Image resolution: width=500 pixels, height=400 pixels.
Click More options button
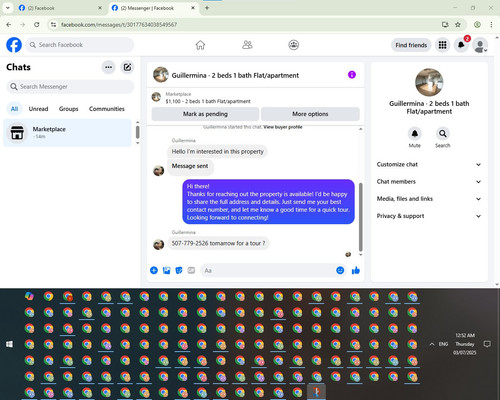310,114
